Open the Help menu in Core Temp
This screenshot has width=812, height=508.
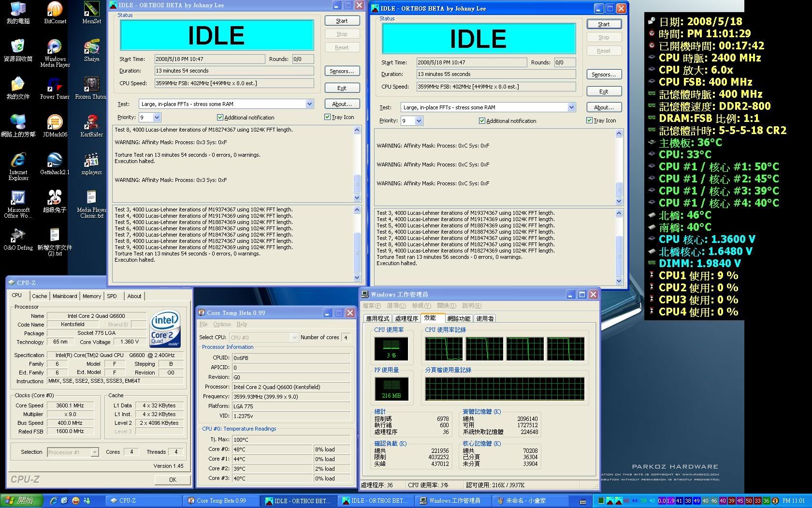pos(242,324)
